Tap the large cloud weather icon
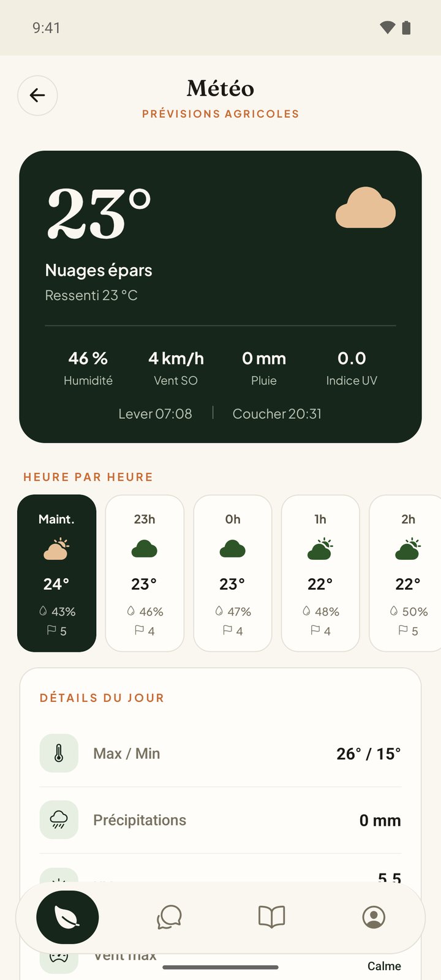The height and width of the screenshot is (980, 441). click(x=366, y=208)
